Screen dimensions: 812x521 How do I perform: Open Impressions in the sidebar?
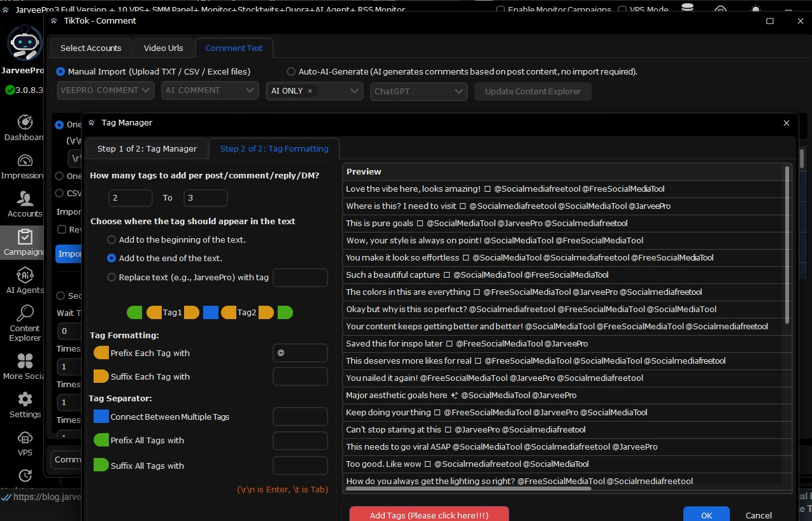click(25, 161)
